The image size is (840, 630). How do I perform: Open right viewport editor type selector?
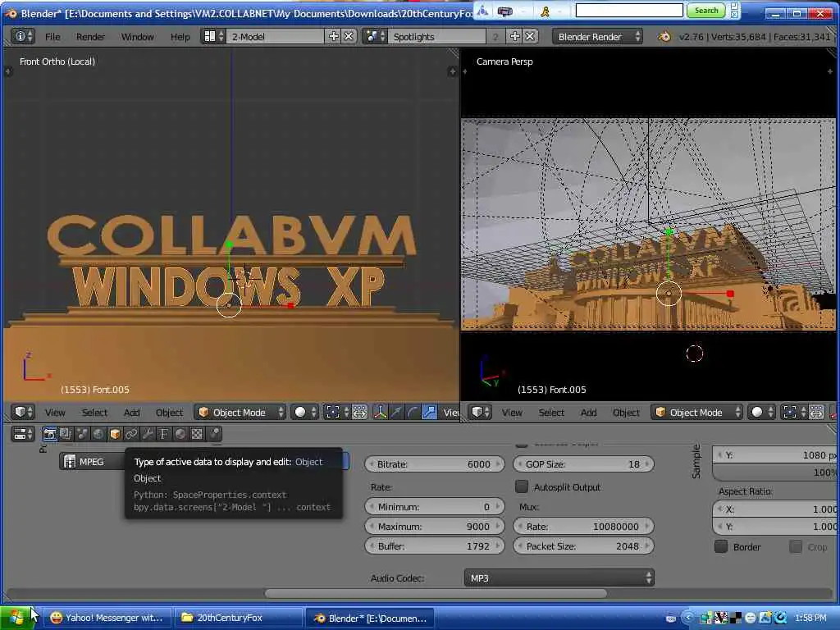coord(480,412)
